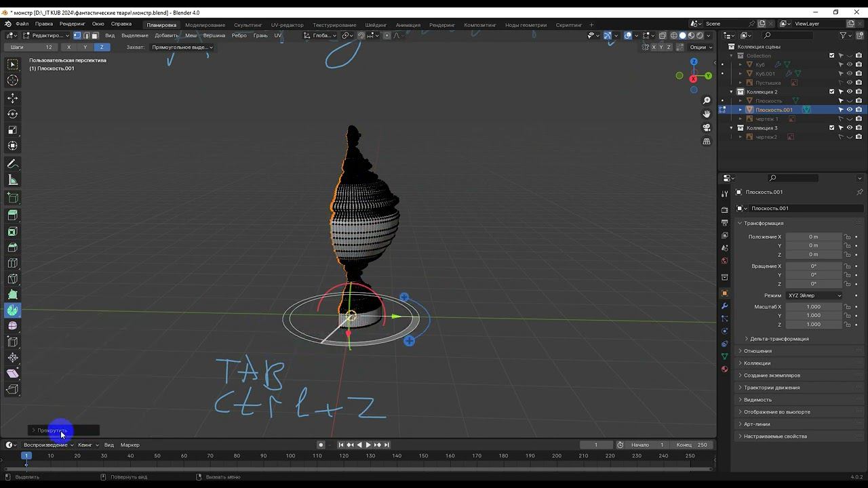Select the Inset Faces tool

(13, 232)
